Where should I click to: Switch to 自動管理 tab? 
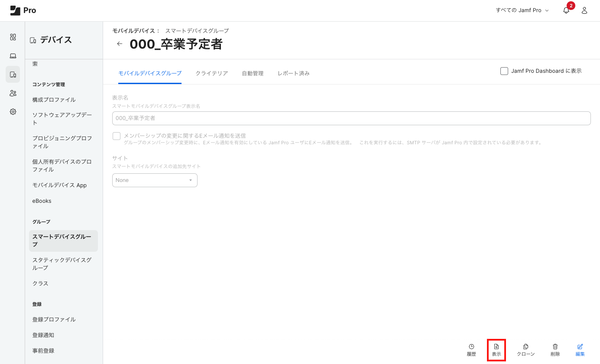click(253, 73)
